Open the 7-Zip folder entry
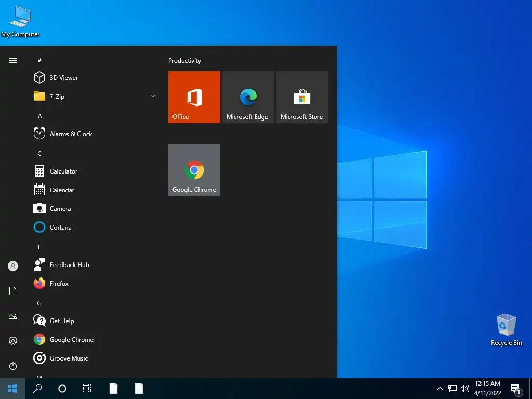The width and height of the screenshot is (532, 399). click(95, 96)
